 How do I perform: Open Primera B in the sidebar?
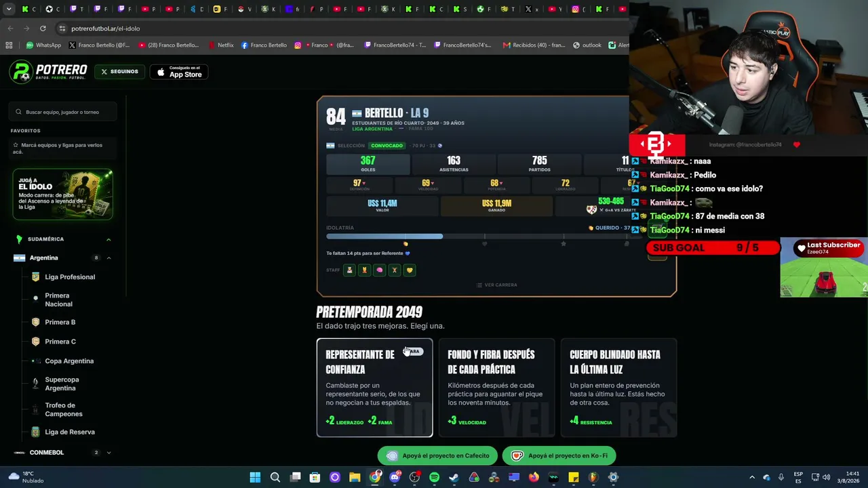coord(60,322)
